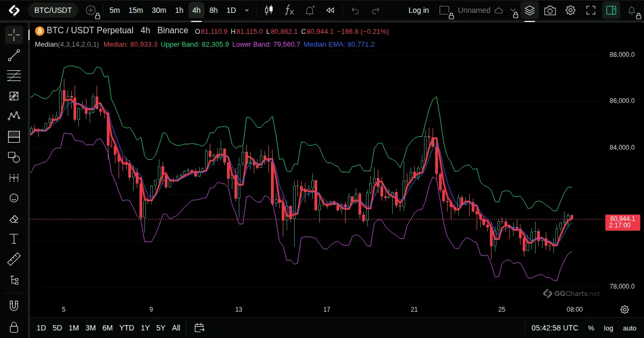Open the candlestick chart type menu

click(269, 10)
